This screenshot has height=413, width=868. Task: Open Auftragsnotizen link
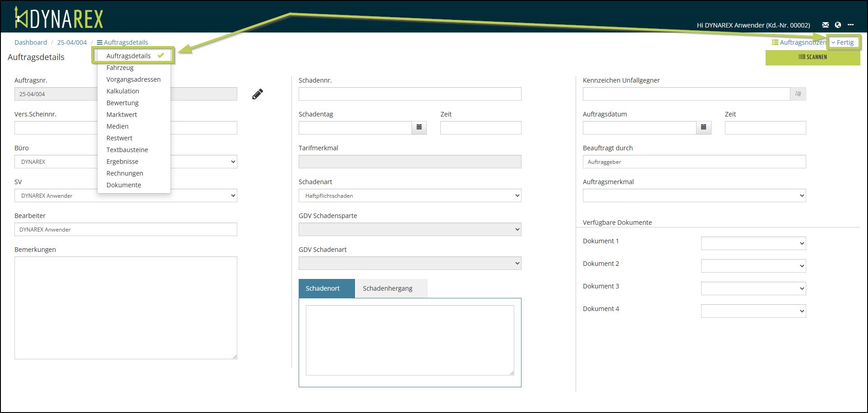coord(799,42)
